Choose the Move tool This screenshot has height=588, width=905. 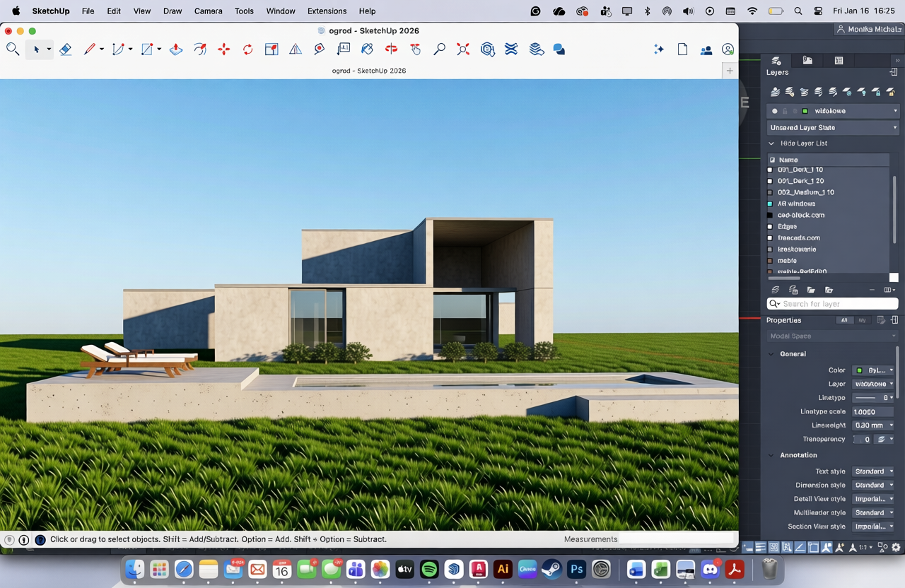coord(224,49)
